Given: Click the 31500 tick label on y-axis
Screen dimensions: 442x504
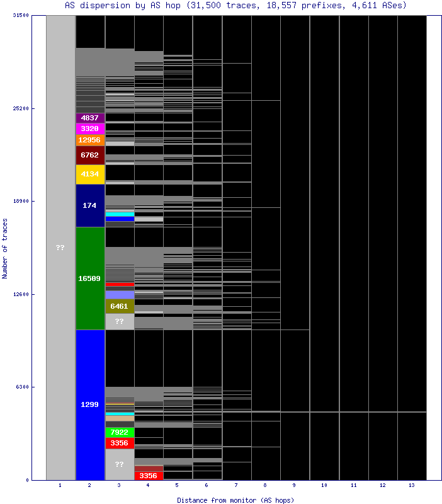Looking at the screenshot, I should pos(21,15).
